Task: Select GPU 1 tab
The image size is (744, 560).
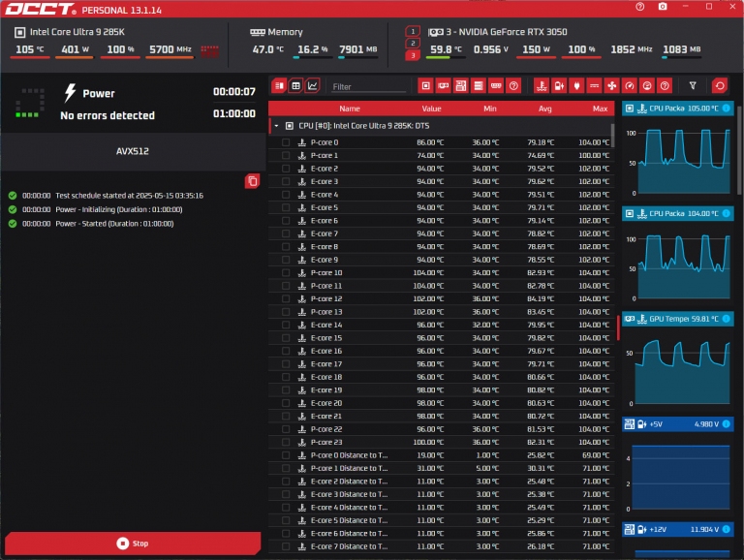Action: pyautogui.click(x=413, y=31)
